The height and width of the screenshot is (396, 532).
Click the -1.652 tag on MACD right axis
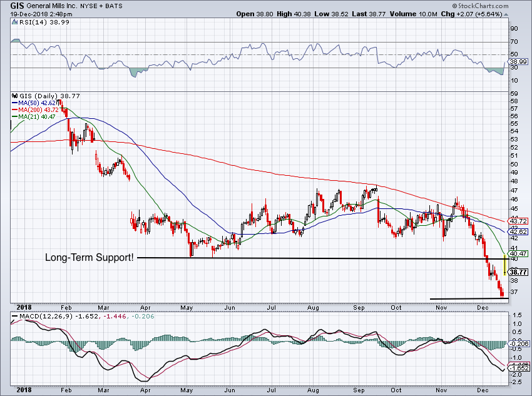click(518, 368)
